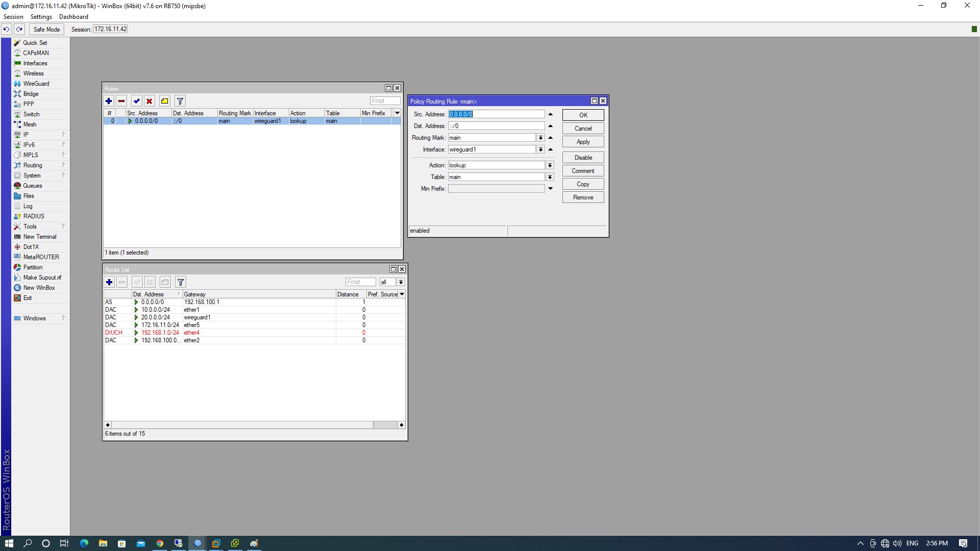Open the Settings menu
980x551 pixels.
pos(41,17)
